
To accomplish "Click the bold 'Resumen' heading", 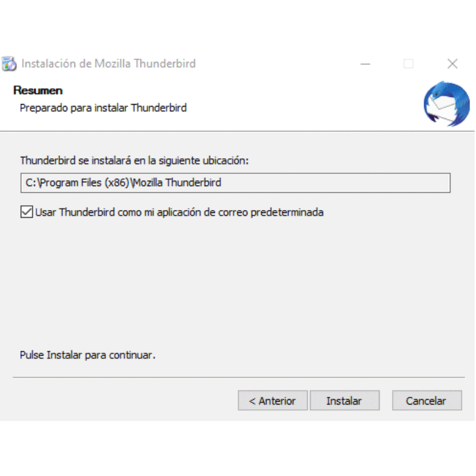I will 38,90.
